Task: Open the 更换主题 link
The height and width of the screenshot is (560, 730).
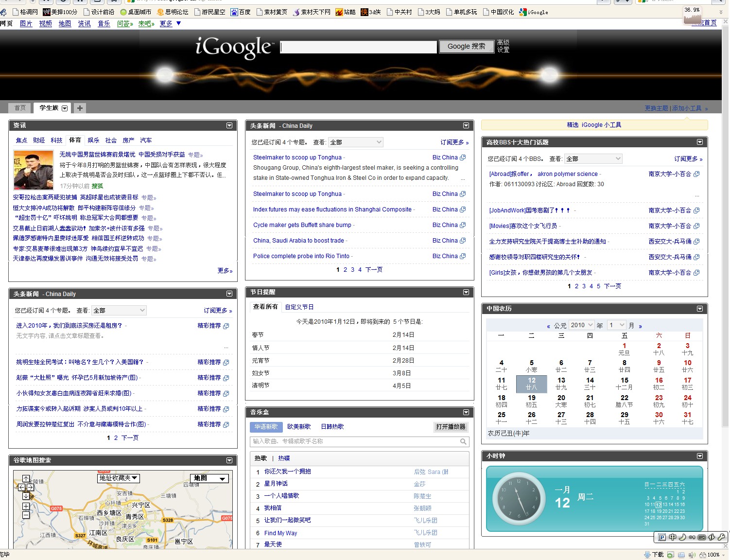Action: [656, 108]
